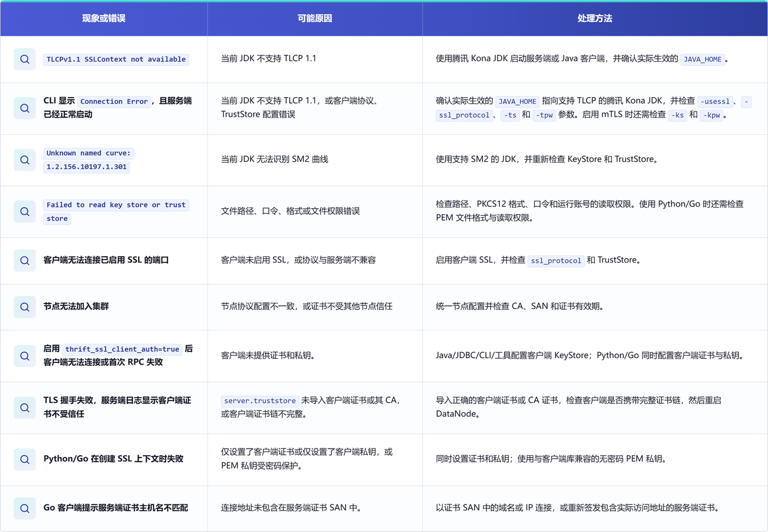768x532 pixels.
Task: Click the cause 当前 JDK 不支持 TLCP 1.1 in first row
Action: tap(269, 59)
